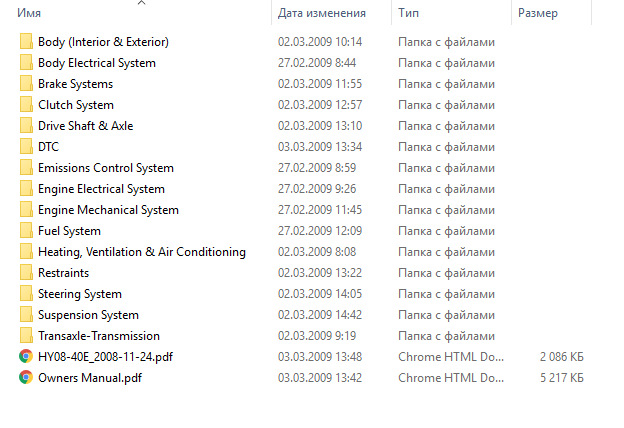This screenshot has height=428, width=624.
Task: Select Heating, Ventilation & Air Conditioning folder
Action: (x=141, y=252)
